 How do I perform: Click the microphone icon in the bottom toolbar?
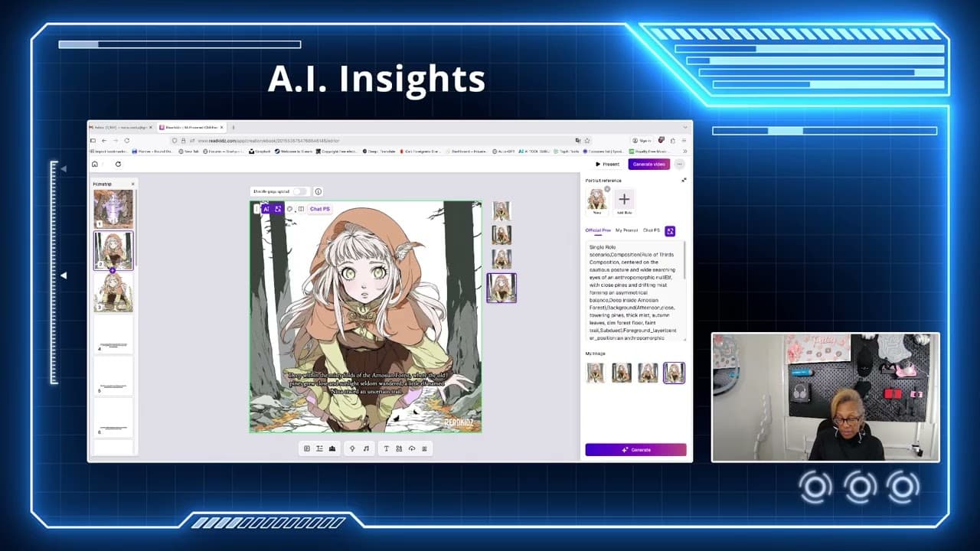(352, 448)
